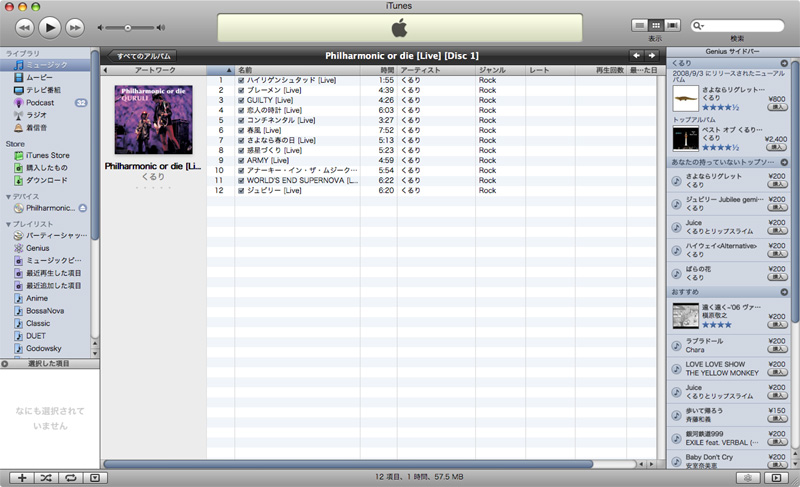Select テレビ番組 in the sidebar
This screenshot has height=487, width=800.
45,90
